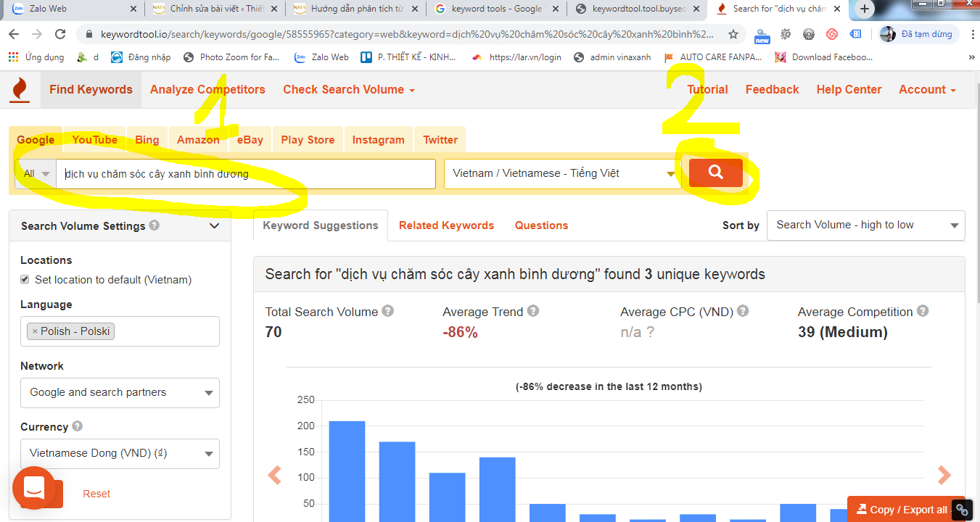
Task: Click the Keyword Tool flame logo
Action: tap(20, 90)
